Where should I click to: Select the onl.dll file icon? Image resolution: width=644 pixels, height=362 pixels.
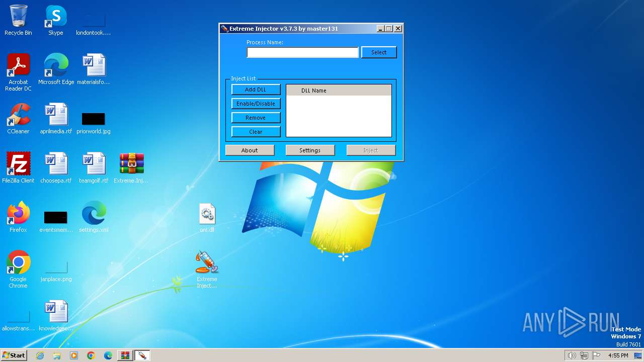pyautogui.click(x=207, y=218)
